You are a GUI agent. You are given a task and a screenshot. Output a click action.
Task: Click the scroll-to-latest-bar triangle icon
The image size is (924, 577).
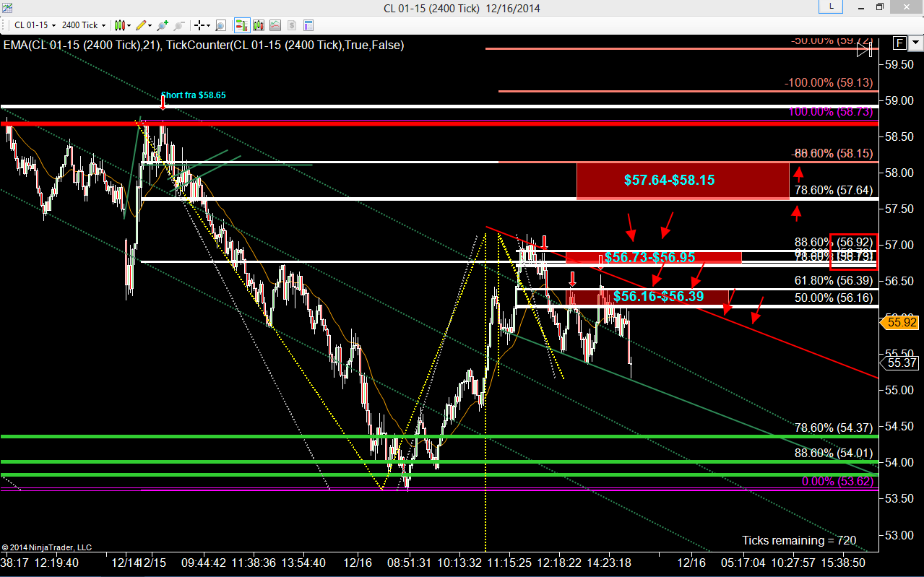(x=864, y=49)
